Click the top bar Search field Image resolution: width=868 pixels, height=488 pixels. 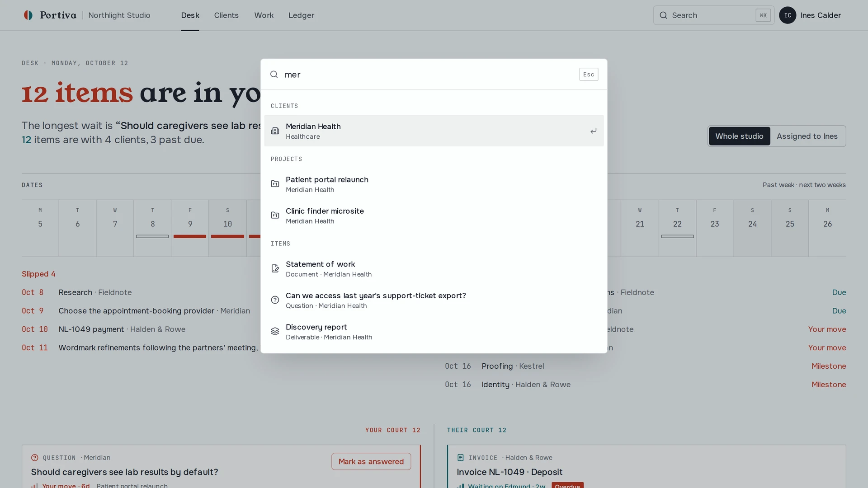713,15
